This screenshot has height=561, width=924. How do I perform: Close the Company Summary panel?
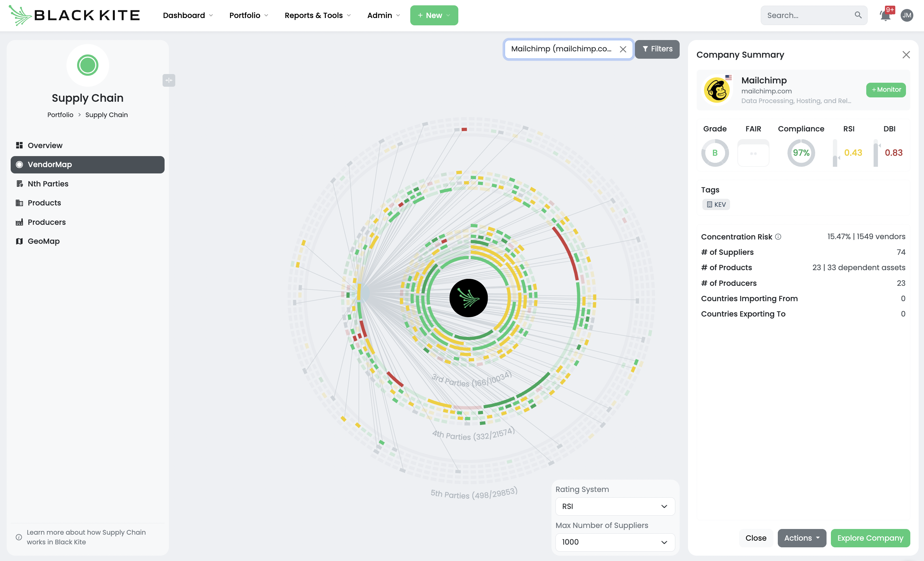point(906,55)
